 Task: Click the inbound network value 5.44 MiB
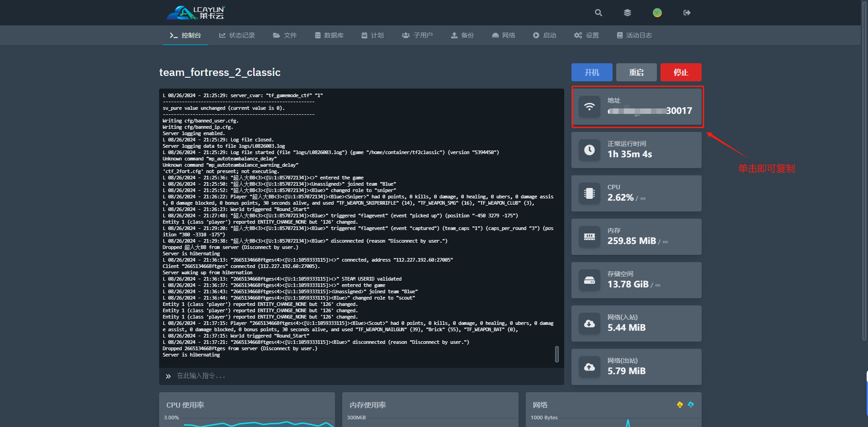click(x=627, y=328)
